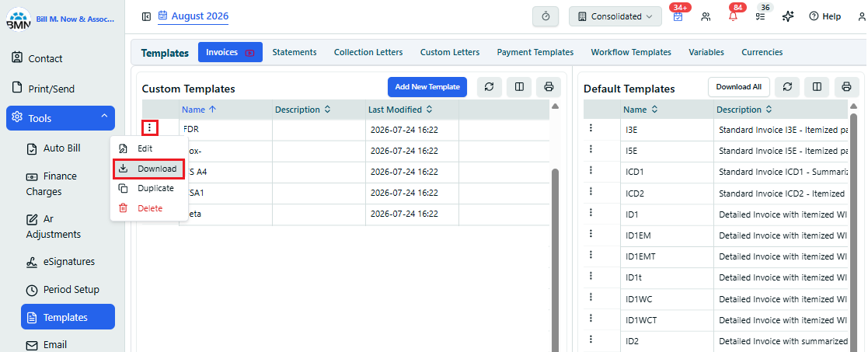Toggle columns view in Default Templates

817,87
